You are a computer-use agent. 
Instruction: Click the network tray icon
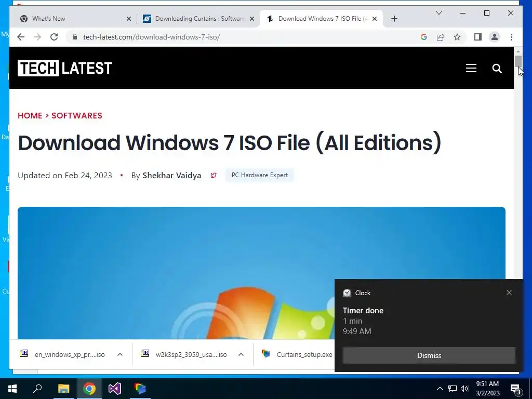tap(453, 389)
